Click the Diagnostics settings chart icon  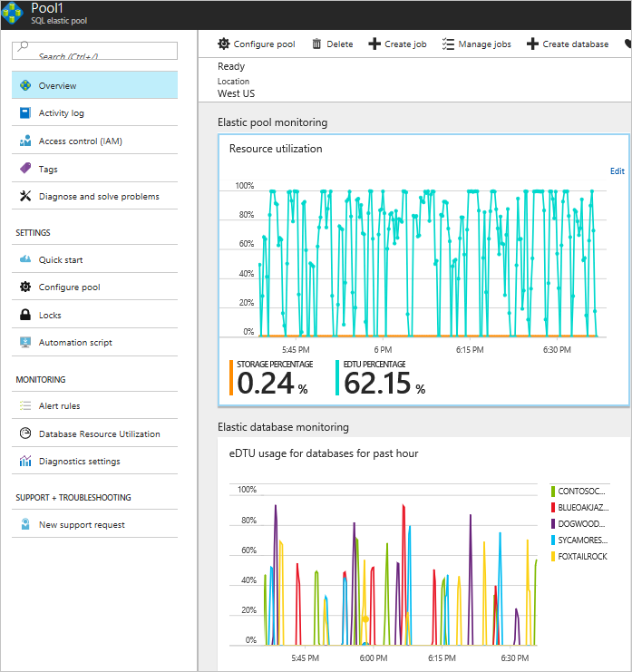click(25, 461)
